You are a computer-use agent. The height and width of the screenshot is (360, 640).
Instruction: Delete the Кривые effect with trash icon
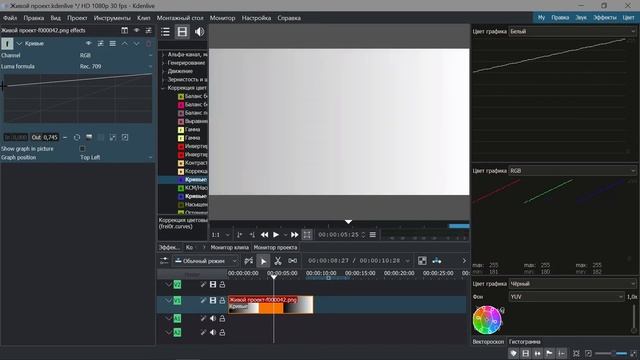point(149,43)
